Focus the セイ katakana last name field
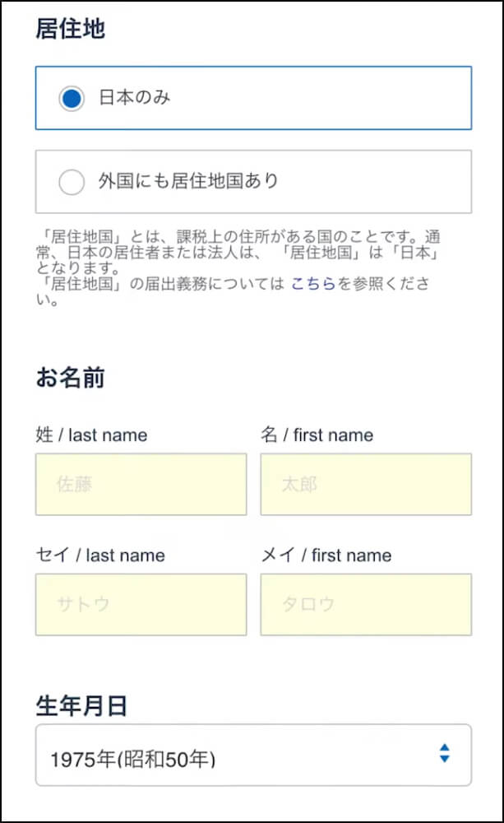Image resolution: width=504 pixels, height=823 pixels. click(141, 604)
